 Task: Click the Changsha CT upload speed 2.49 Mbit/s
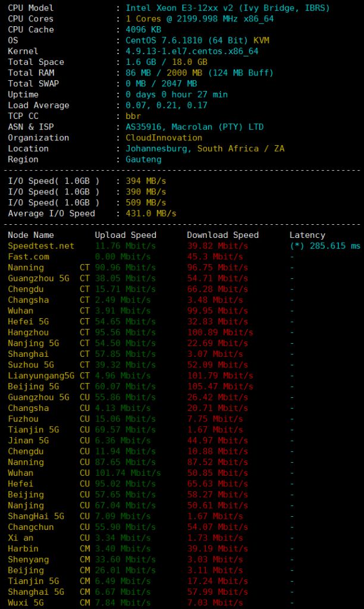click(123, 300)
